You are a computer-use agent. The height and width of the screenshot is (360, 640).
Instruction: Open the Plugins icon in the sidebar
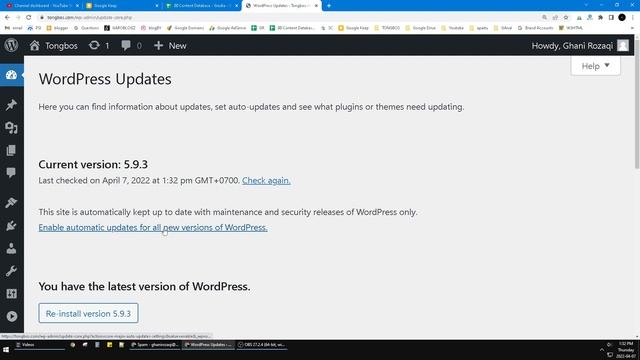coord(11,225)
